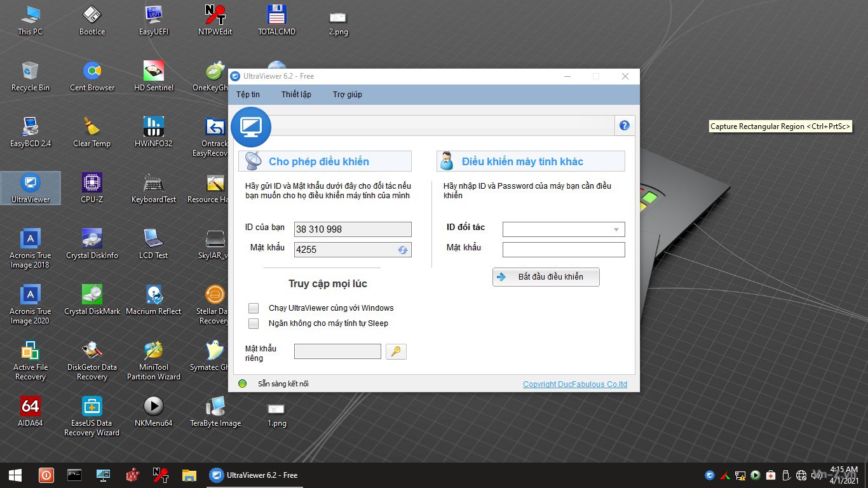Launch EasyUEFI from the desktop

(x=154, y=20)
